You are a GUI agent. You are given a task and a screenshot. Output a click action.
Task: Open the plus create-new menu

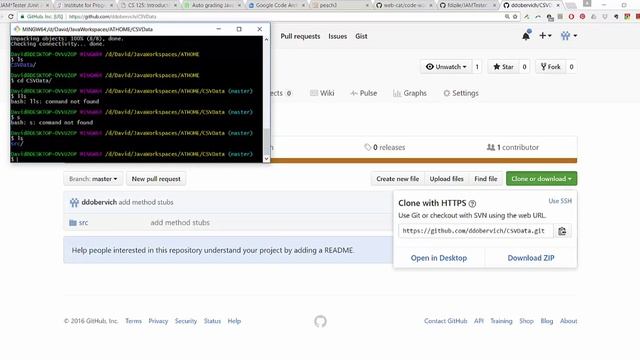545,36
